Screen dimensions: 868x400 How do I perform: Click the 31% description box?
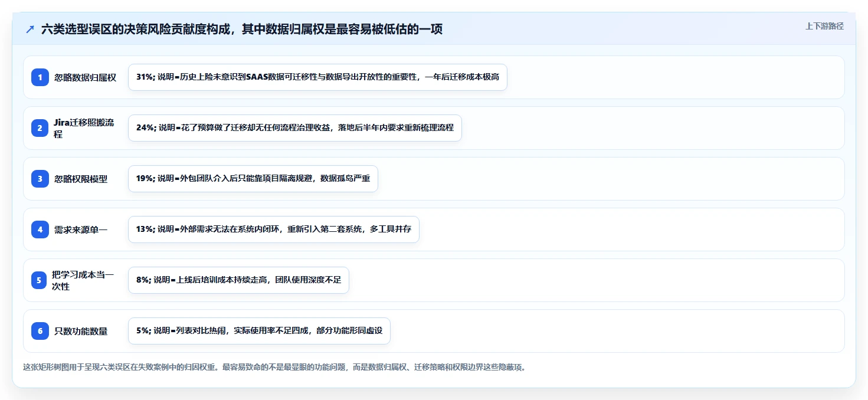(317, 77)
